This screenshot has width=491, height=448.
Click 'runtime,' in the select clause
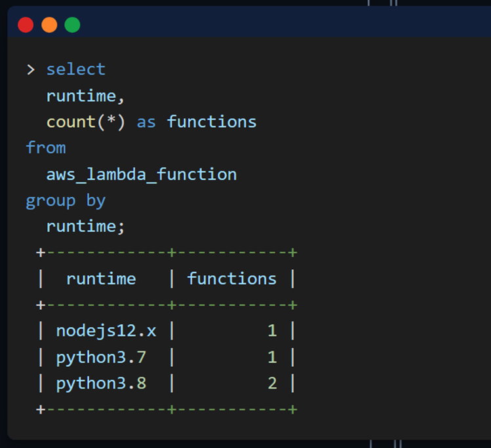tap(85, 96)
